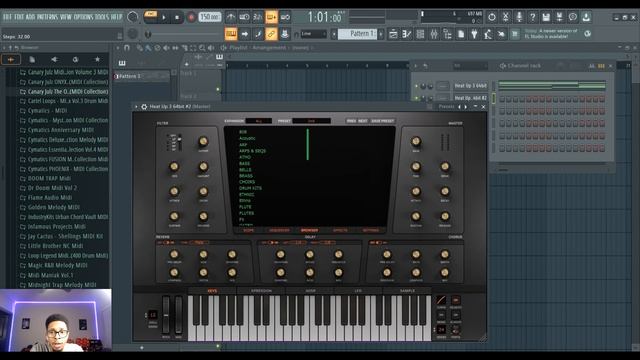
Task: Expand Little Brother NC Midi folder
Action: [x=52, y=246]
